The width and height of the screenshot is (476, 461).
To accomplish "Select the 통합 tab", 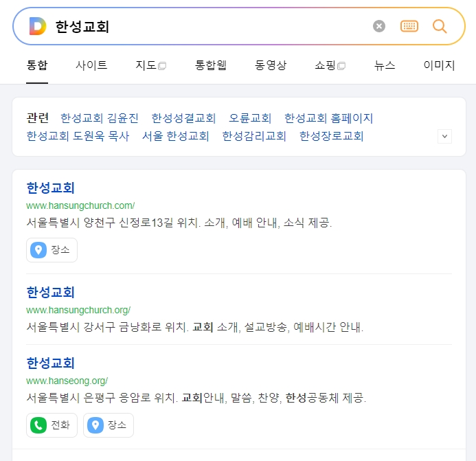I will pos(37,65).
